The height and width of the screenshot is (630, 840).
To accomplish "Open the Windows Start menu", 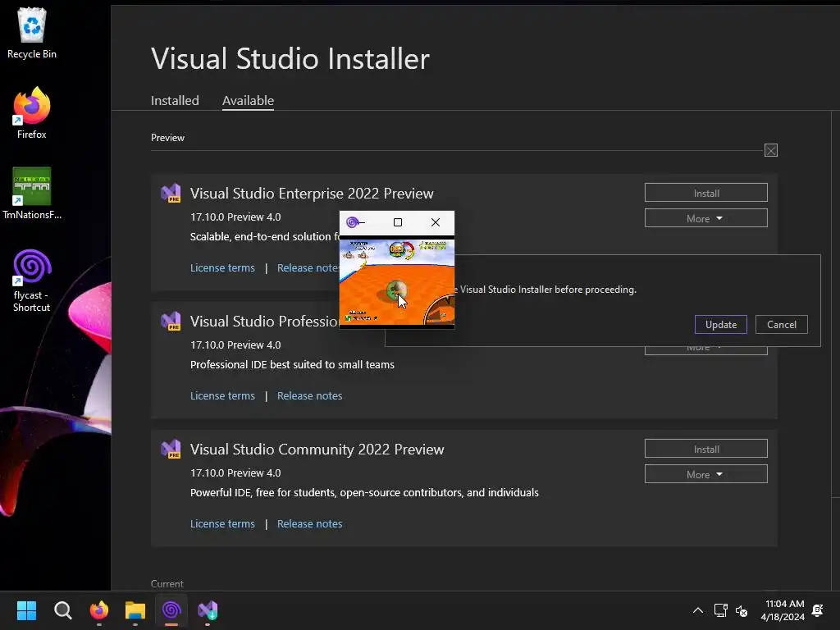I will [26, 610].
